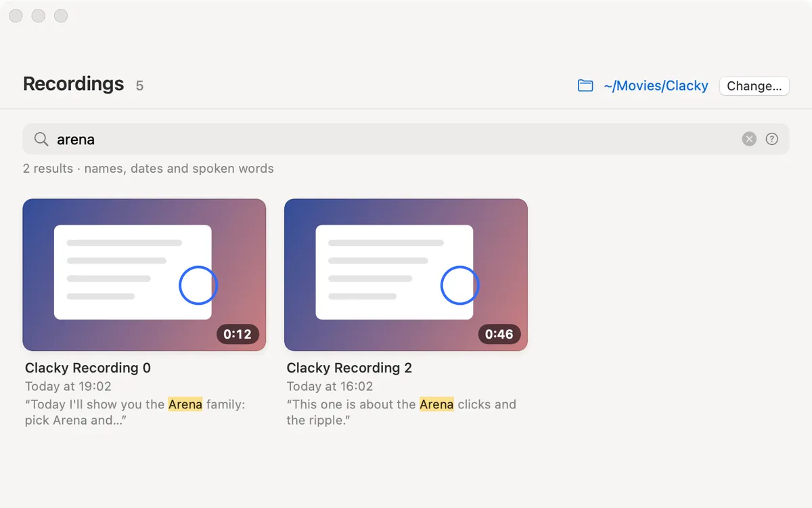The image size is (812, 508).
Task: Open the ~/Movies/Clacky folder link
Action: pos(656,86)
